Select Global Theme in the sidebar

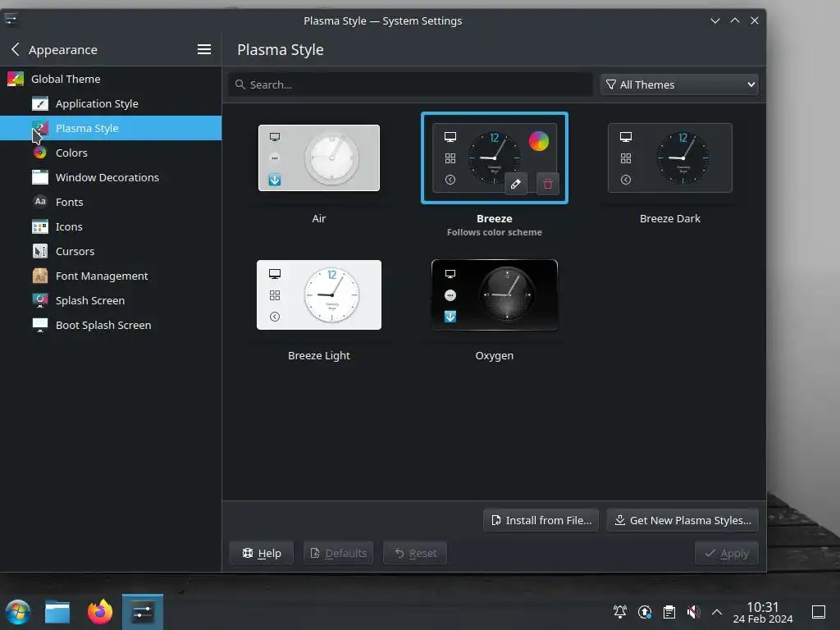[111, 79]
